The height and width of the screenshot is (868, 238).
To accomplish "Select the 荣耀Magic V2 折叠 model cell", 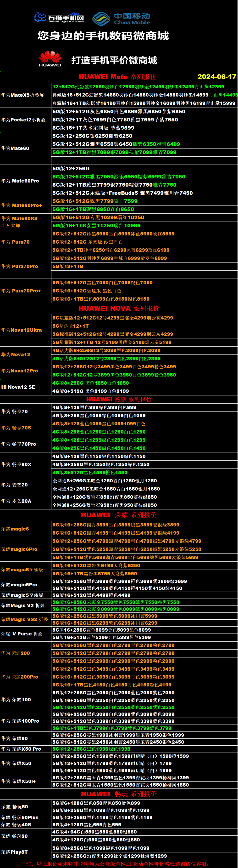I will point(26,605).
